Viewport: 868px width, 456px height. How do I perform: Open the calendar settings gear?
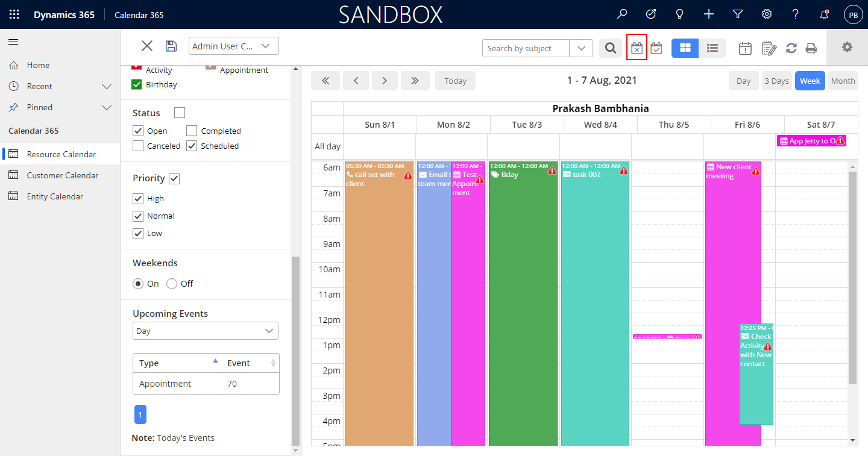coord(847,47)
